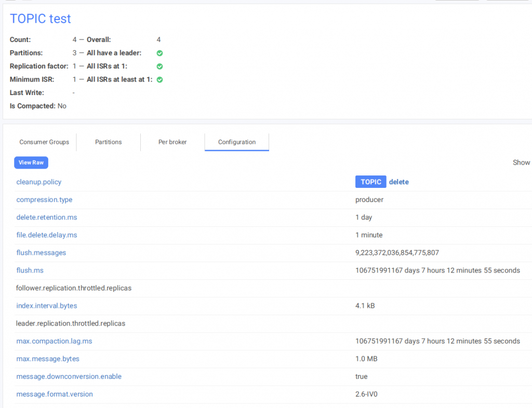
Task: Click the flush.messages config link
Action: point(41,253)
